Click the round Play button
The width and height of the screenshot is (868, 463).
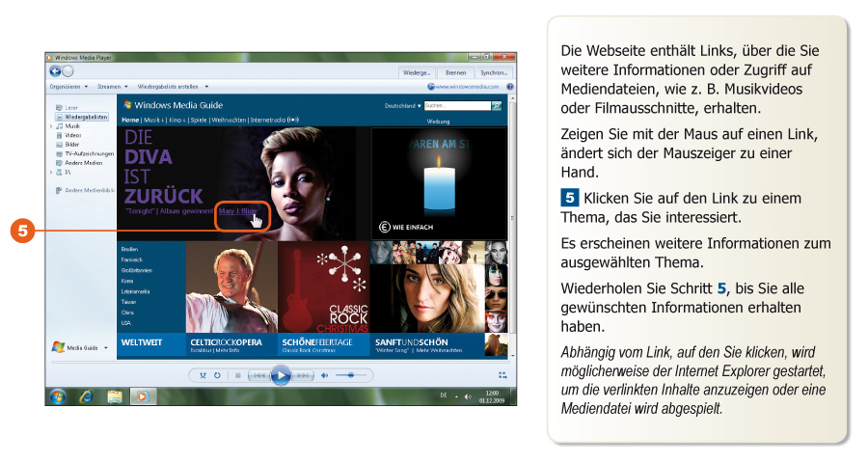pos(281,374)
